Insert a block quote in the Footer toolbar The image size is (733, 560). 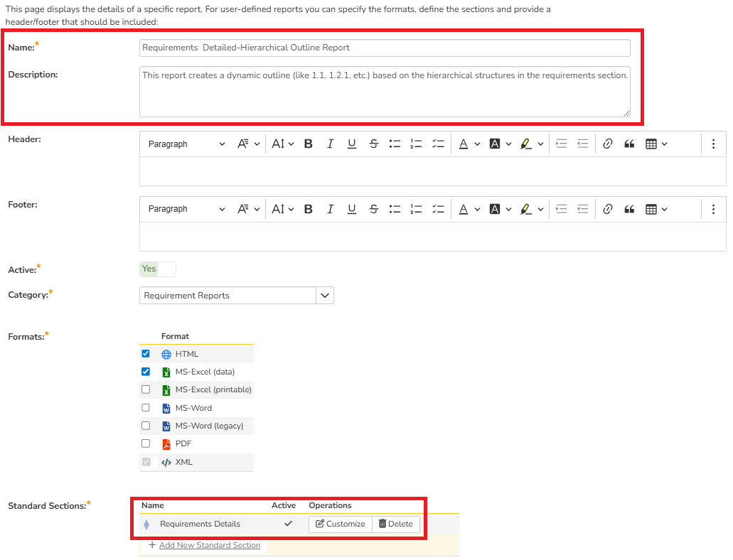coord(628,208)
